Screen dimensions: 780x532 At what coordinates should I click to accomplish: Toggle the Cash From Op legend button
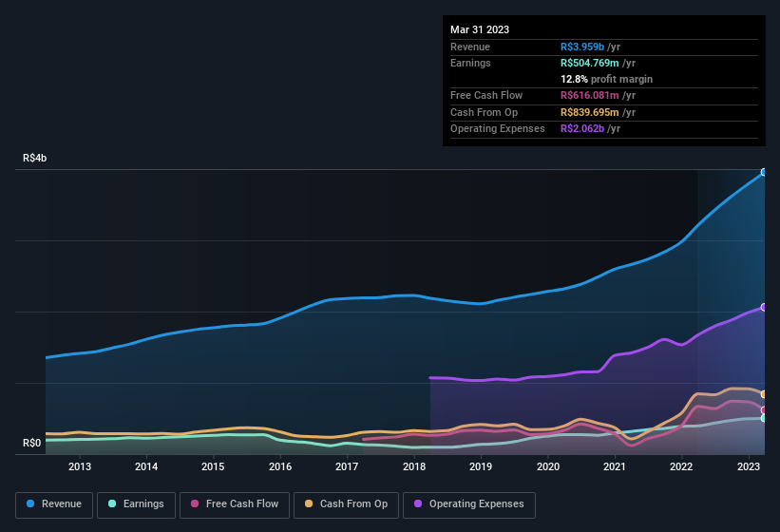[346, 504]
